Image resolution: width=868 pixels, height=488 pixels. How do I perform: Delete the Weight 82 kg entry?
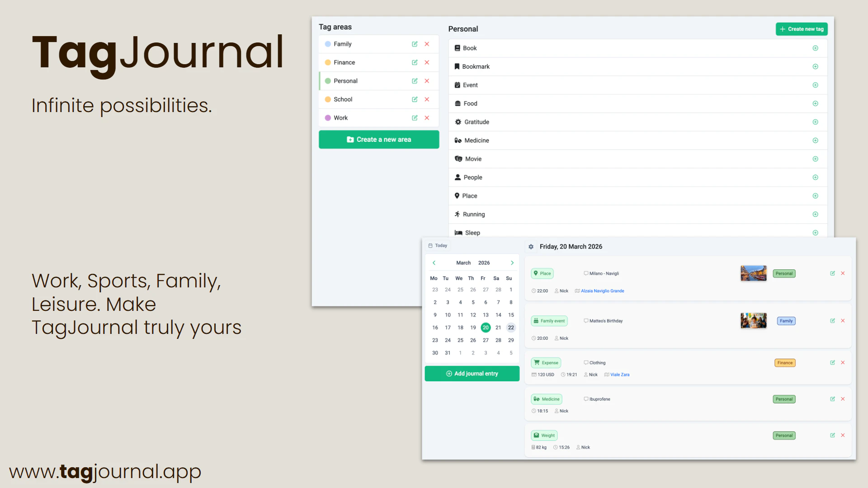pyautogui.click(x=843, y=436)
